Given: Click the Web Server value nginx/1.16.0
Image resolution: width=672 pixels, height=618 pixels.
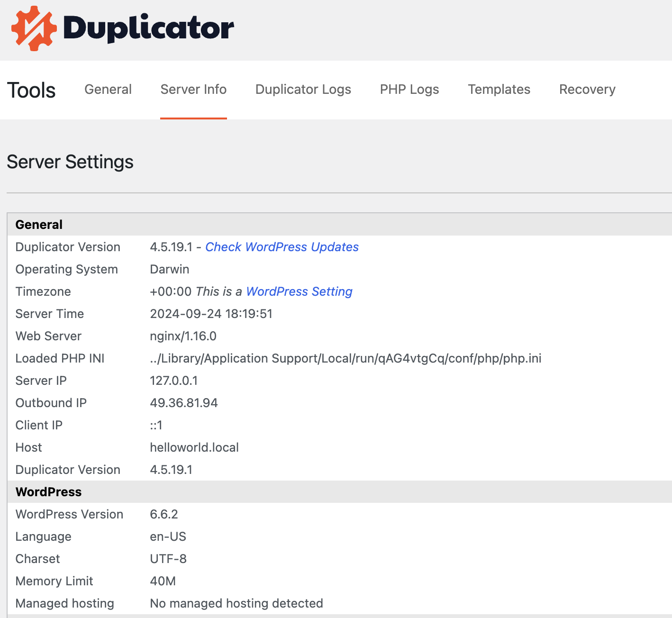Looking at the screenshot, I should pos(183,336).
